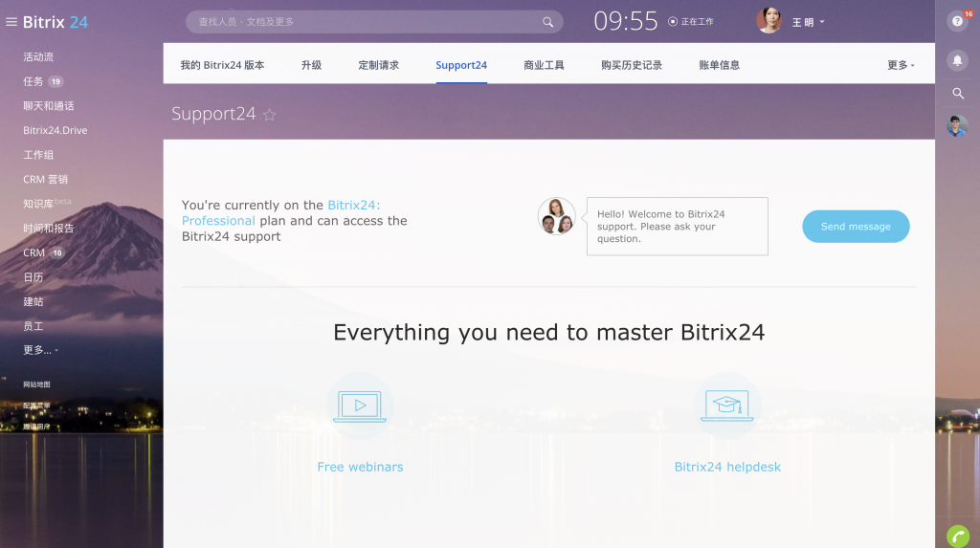Click the Bitrix 24 logo
The height and width of the screenshot is (548, 980).
click(x=56, y=22)
